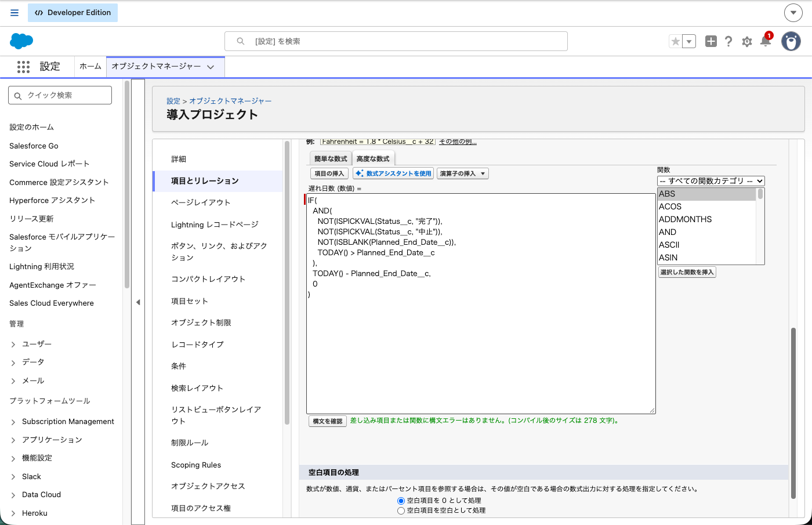This screenshot has width=812, height=525.
Task: Expand the アプリケーション section
Action: pyautogui.click(x=13, y=440)
